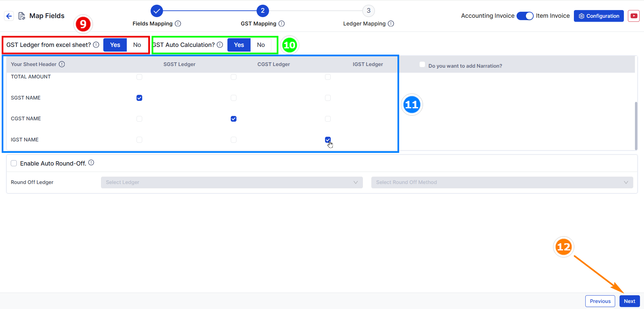Click the Map Fields document icon

pyautogui.click(x=22, y=16)
